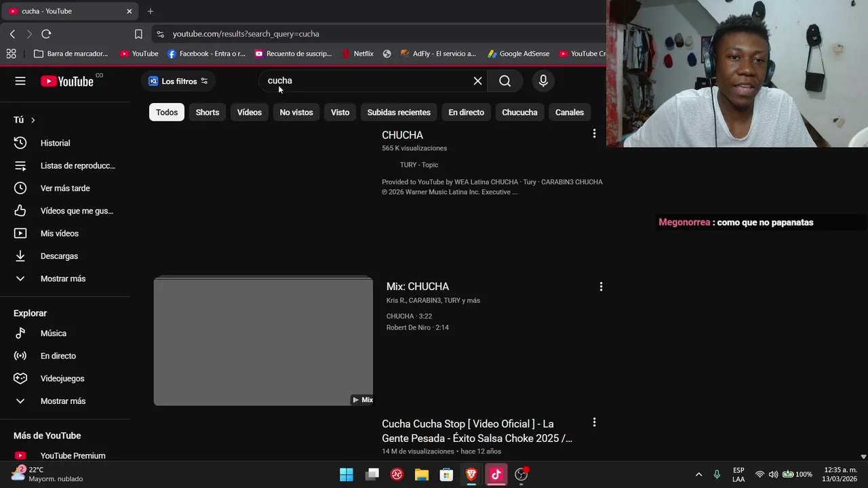
Task: Open the Windows Start menu
Action: point(347,474)
